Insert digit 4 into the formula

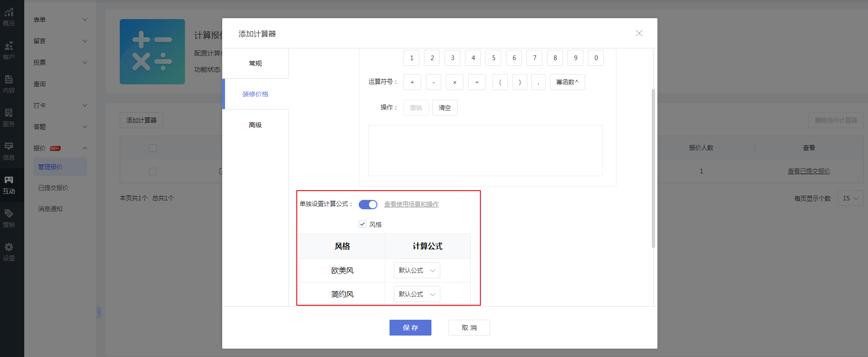click(473, 58)
